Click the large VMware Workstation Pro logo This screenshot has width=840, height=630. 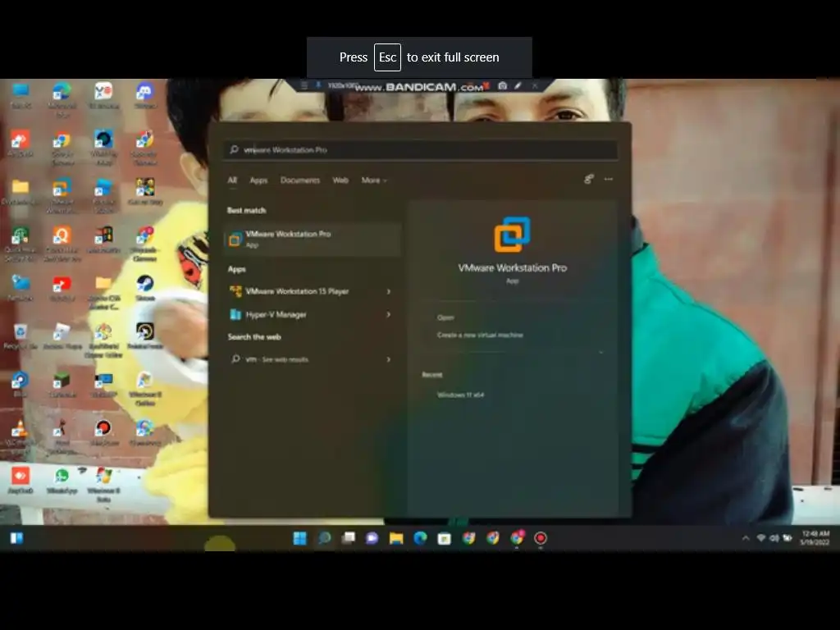[x=513, y=234]
